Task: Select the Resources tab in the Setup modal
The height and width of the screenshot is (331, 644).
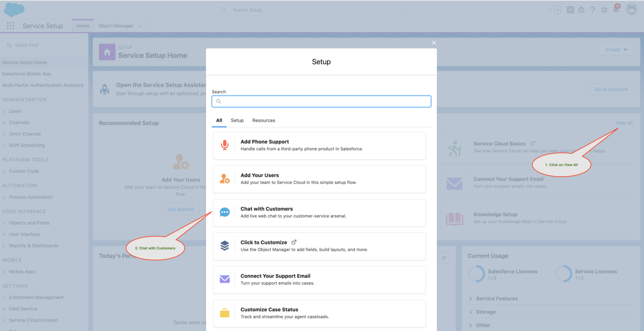Action: pyautogui.click(x=263, y=120)
